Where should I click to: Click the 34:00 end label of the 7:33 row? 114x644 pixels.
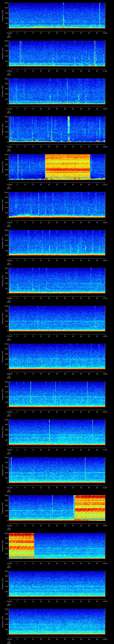coord(105,184)
